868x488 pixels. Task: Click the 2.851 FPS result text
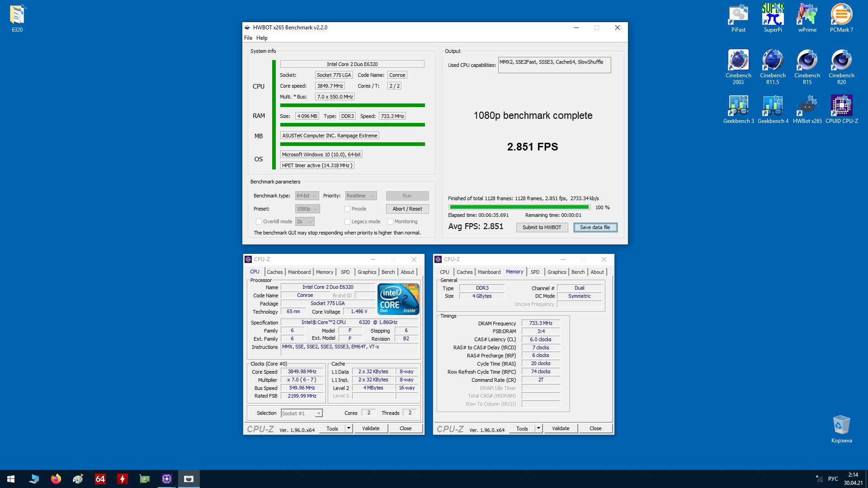tap(533, 147)
